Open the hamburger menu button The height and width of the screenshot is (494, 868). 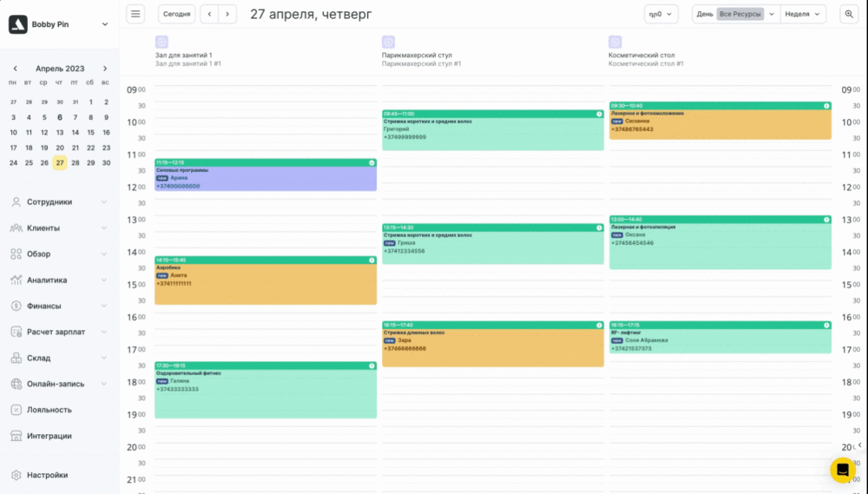tap(135, 14)
